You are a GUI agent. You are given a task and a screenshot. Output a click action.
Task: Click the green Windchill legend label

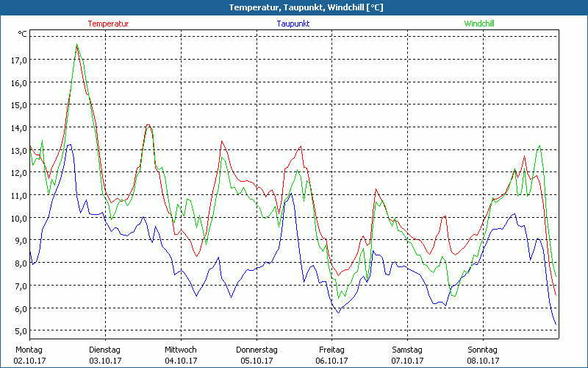(479, 24)
